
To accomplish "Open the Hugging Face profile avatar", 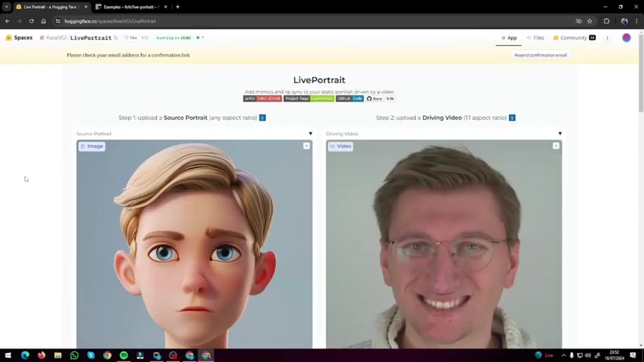I will tap(627, 38).
